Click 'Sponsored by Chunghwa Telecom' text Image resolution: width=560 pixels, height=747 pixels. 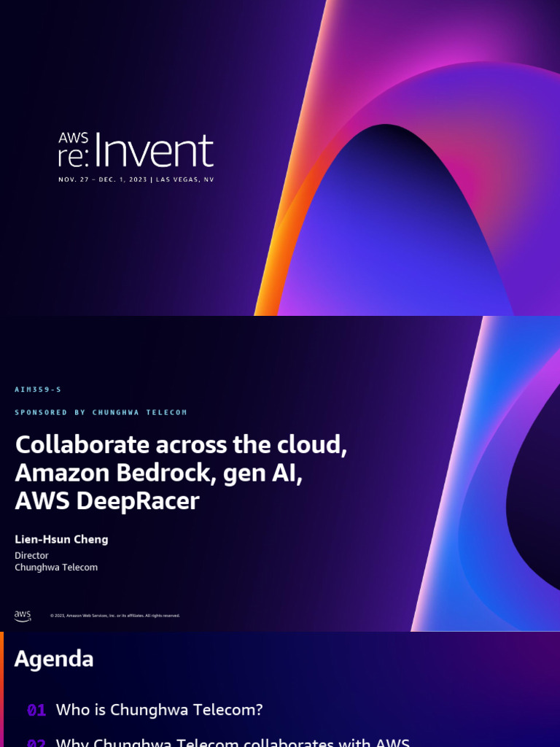(x=101, y=412)
